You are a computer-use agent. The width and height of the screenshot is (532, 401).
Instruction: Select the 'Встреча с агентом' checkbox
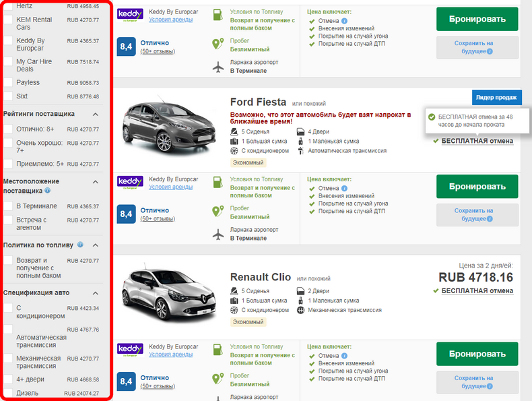click(x=8, y=220)
